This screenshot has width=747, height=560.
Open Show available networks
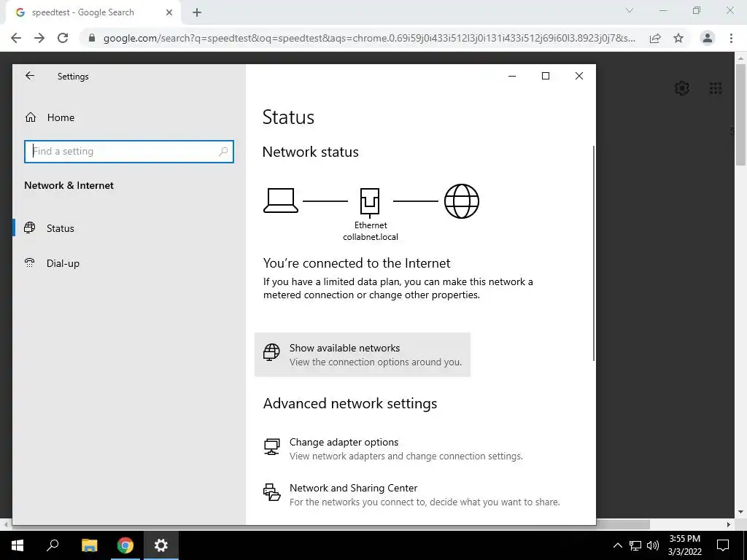(363, 355)
